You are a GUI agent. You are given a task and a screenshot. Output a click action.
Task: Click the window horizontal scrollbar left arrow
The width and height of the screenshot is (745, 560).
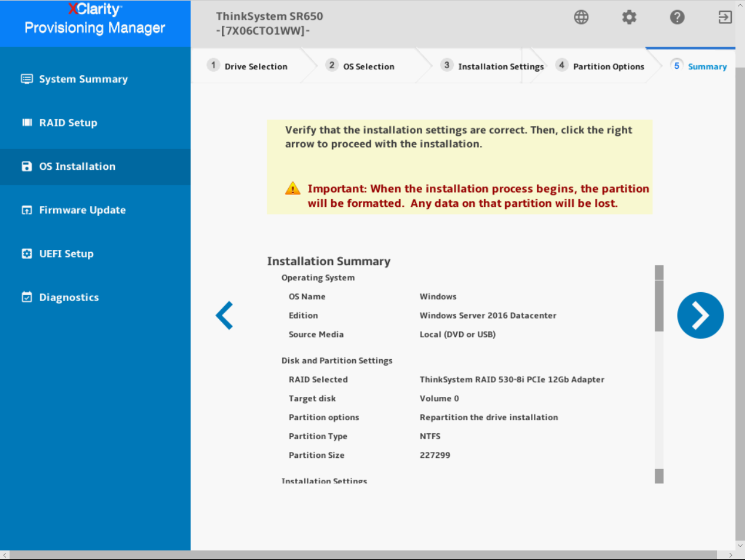5,555
